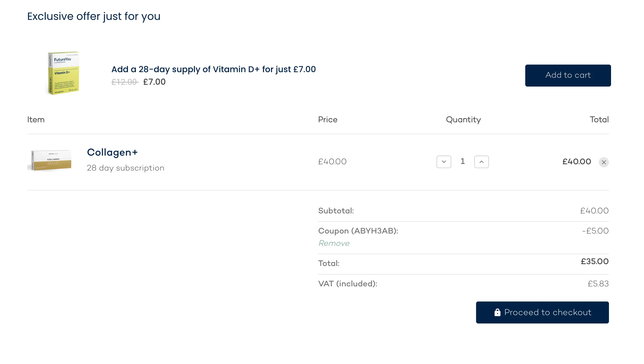This screenshot has height=364, width=644.
Task: Remove the ABYH3AB coupon
Action: tap(334, 243)
